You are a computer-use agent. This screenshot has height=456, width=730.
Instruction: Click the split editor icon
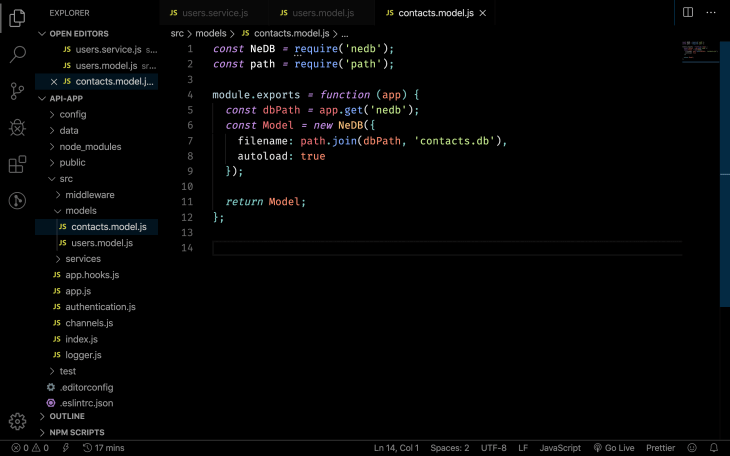(688, 12)
